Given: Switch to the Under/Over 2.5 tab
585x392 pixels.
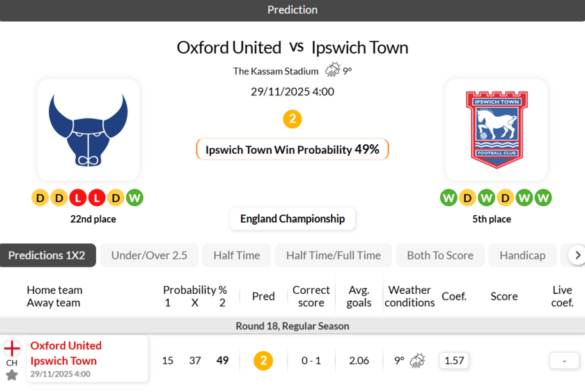Looking at the screenshot, I should 149,256.
